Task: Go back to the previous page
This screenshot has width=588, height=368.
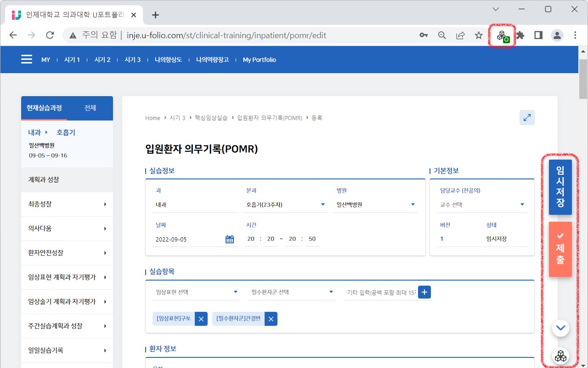Action: 13,35
